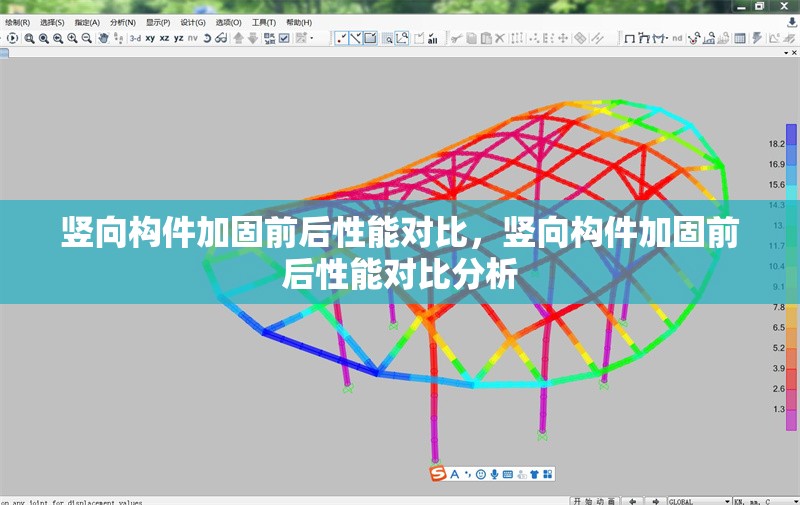Viewport: 800px width, 505px height.
Task: Click the Sogou input method S logo
Action: (x=438, y=474)
